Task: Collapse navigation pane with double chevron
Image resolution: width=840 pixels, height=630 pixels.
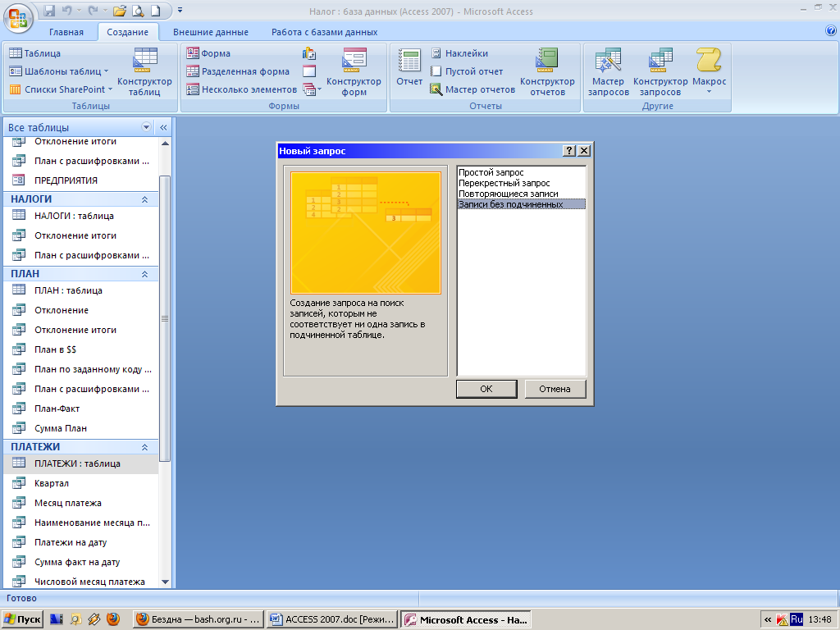Action: pyautogui.click(x=163, y=127)
